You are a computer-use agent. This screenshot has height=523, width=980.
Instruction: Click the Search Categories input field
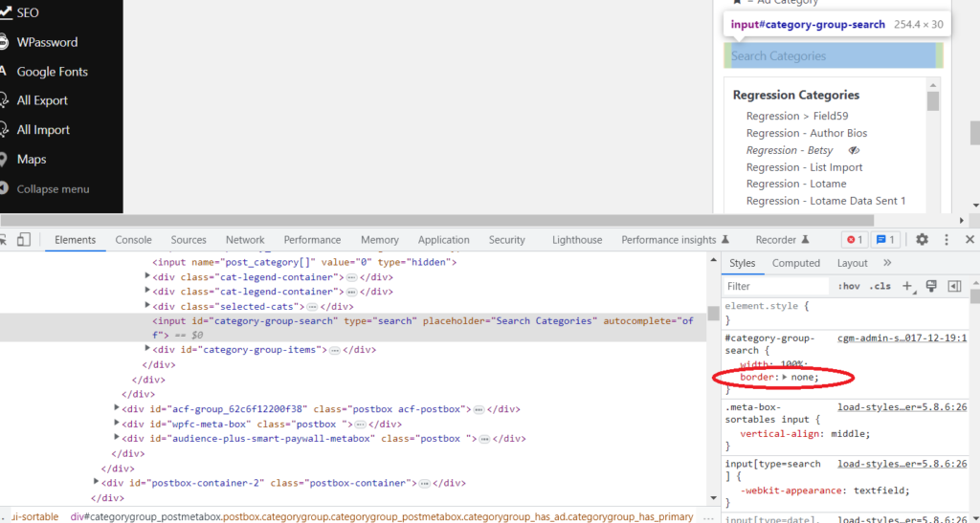tap(832, 56)
